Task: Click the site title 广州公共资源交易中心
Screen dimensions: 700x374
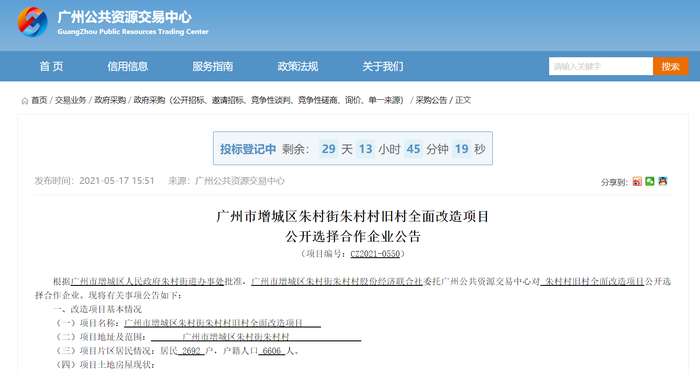Action: [x=125, y=17]
